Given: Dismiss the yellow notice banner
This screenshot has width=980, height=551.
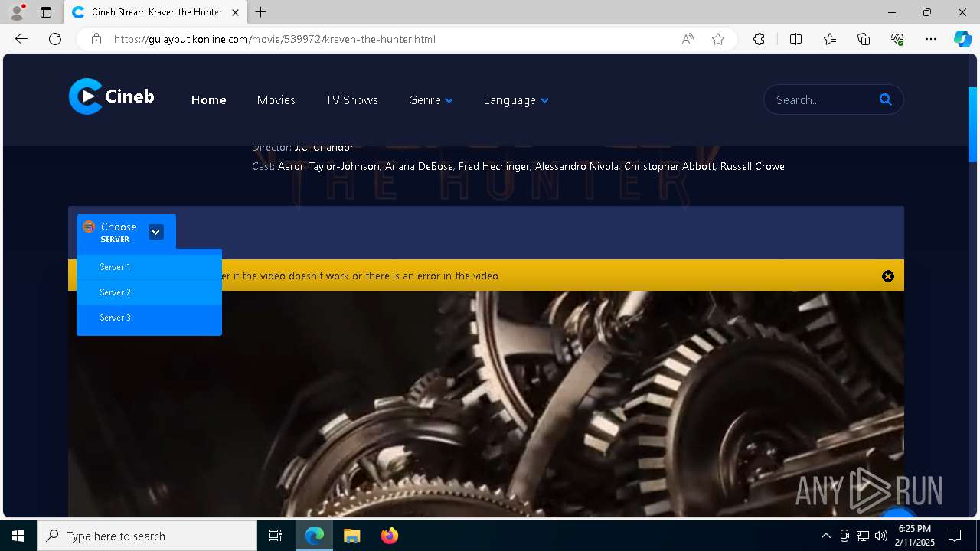Looking at the screenshot, I should [888, 276].
